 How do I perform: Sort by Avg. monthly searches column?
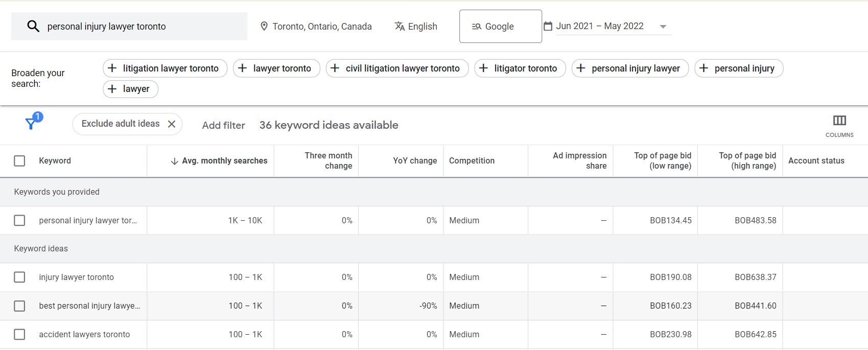click(224, 161)
